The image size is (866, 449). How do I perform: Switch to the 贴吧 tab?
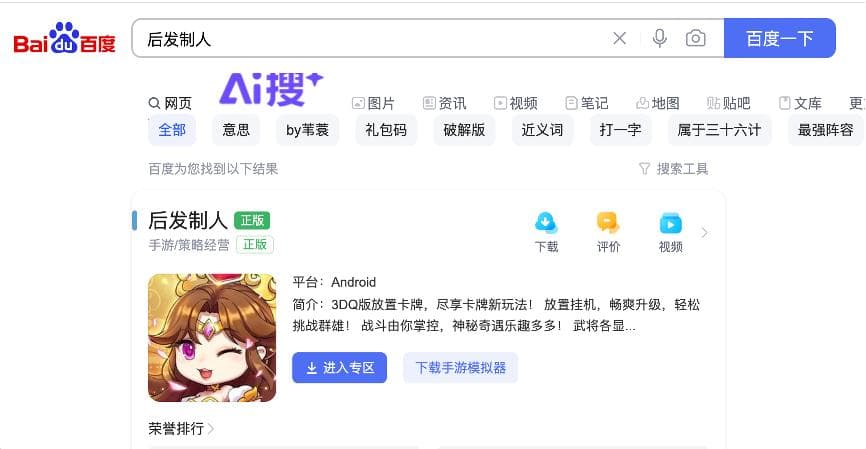click(x=728, y=103)
